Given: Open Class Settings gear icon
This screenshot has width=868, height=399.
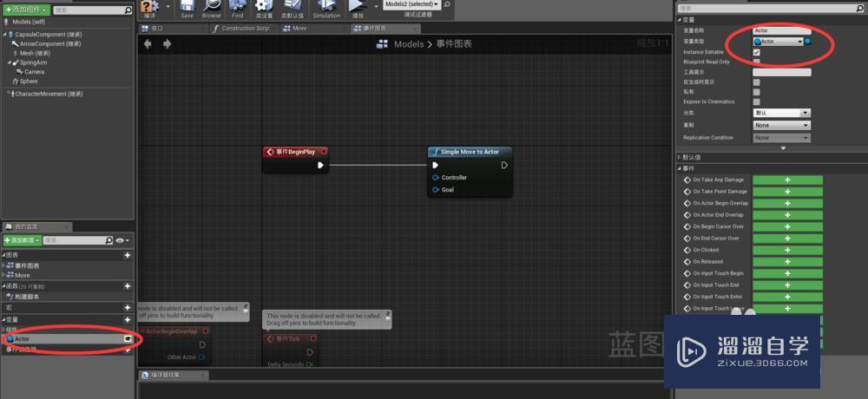Looking at the screenshot, I should click(264, 7).
